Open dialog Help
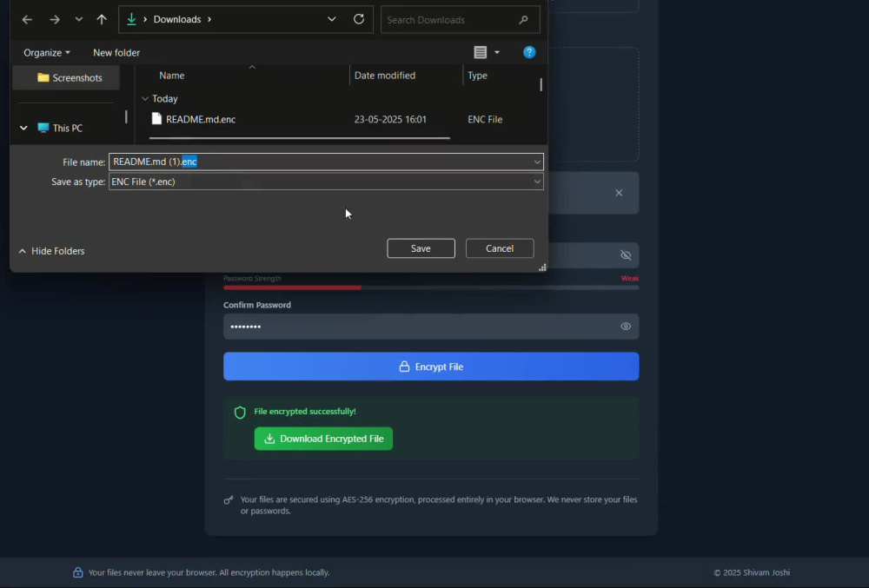The width and height of the screenshot is (869, 588). (529, 52)
